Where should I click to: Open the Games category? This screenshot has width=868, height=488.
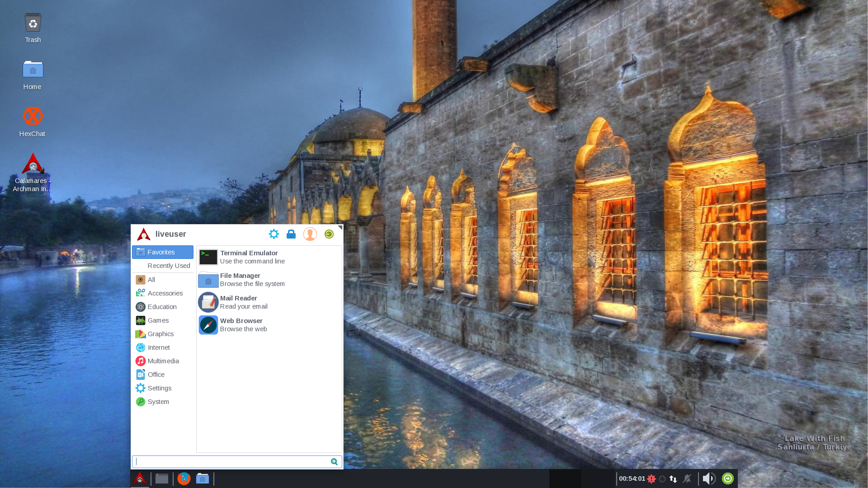(163, 320)
